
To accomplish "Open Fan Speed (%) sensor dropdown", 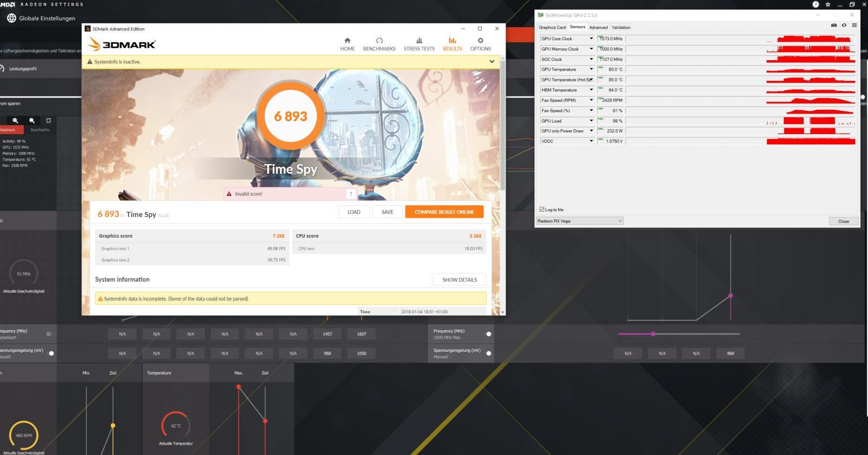I will coord(591,111).
